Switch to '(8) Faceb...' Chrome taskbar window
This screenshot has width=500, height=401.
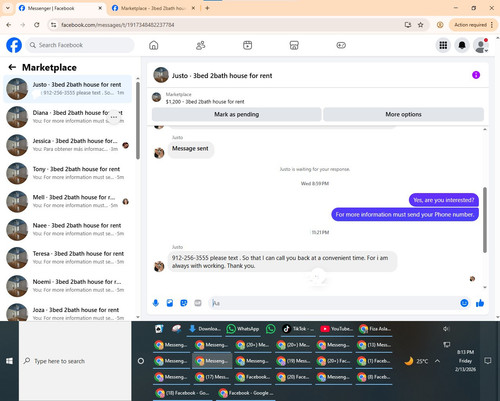point(374,377)
